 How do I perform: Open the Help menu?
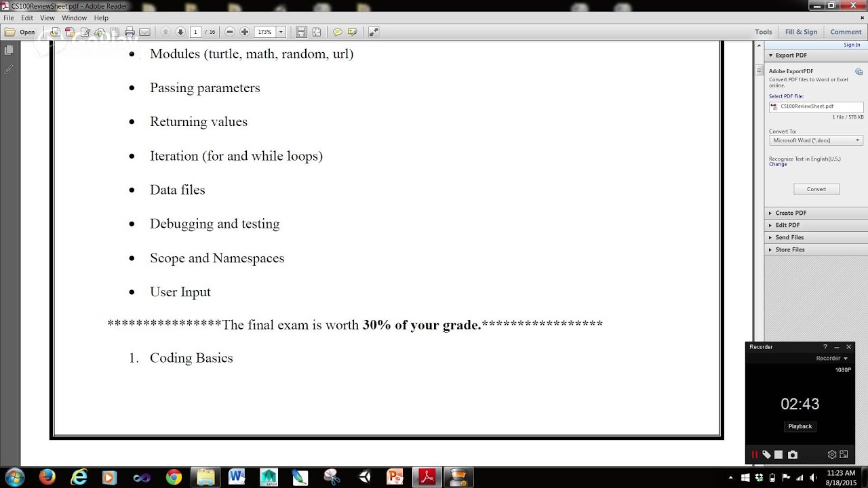(x=101, y=18)
